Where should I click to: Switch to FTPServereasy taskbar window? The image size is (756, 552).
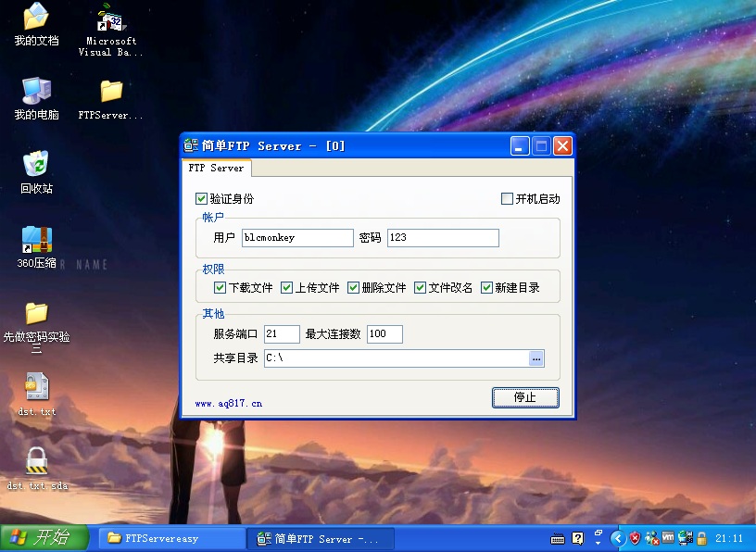pyautogui.click(x=171, y=538)
